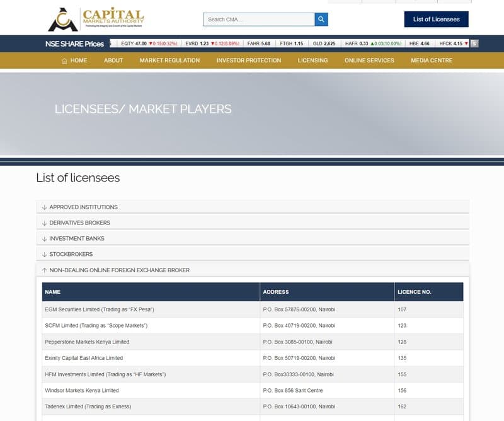Click the List of Licensees button
Screen dimensions: 504x421
click(435, 19)
